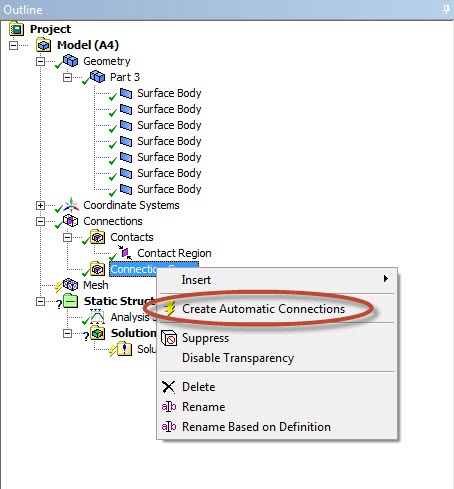Collapse the Contacts folder node

point(67,237)
